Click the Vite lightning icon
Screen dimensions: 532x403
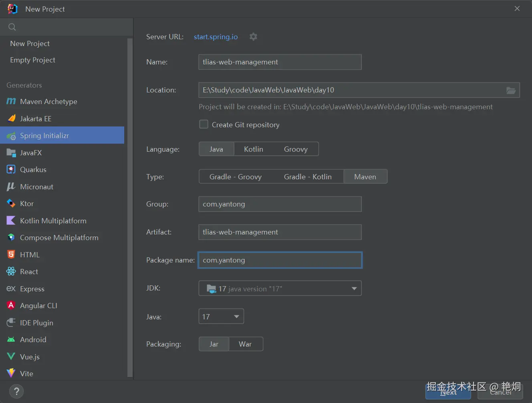point(11,373)
